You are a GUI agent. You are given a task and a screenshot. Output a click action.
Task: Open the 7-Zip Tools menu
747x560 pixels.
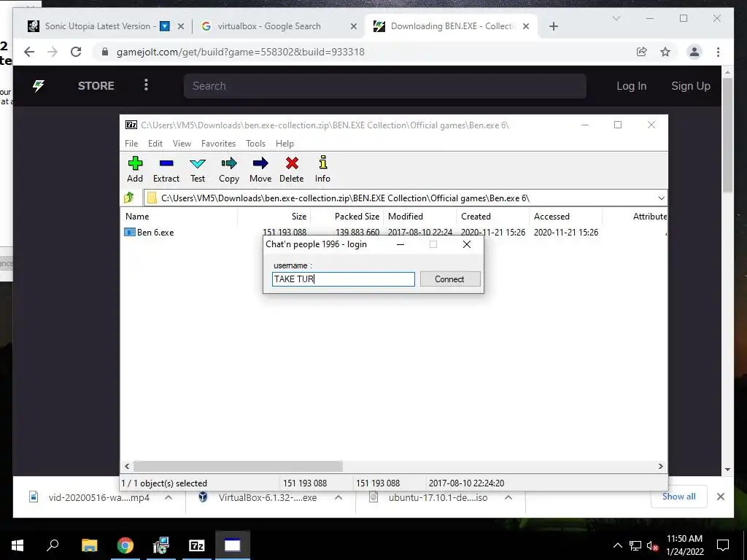pos(255,144)
